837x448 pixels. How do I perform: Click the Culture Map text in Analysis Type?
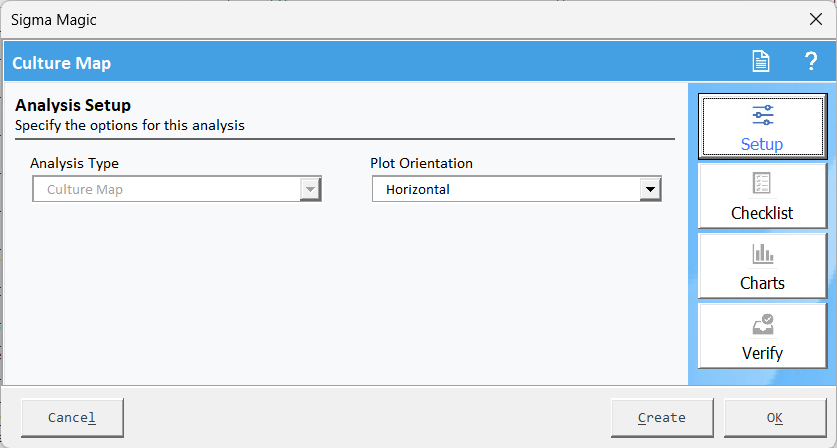[x=85, y=190]
